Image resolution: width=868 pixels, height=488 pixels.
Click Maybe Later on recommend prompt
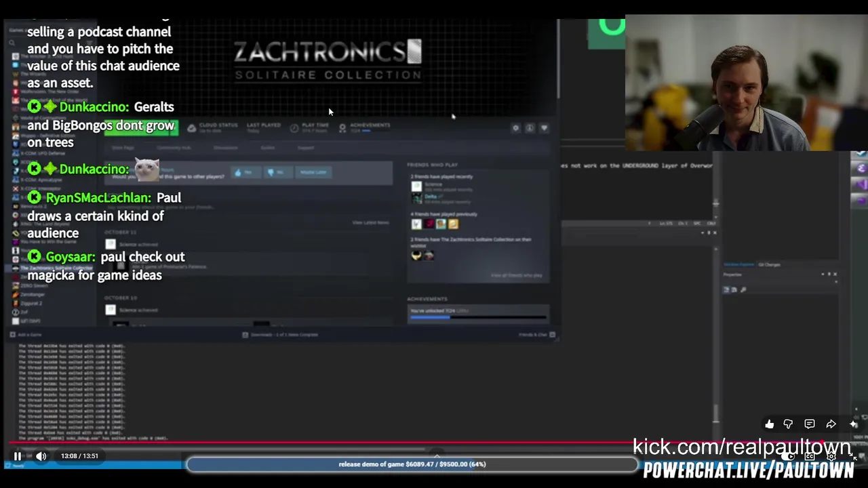pos(313,172)
